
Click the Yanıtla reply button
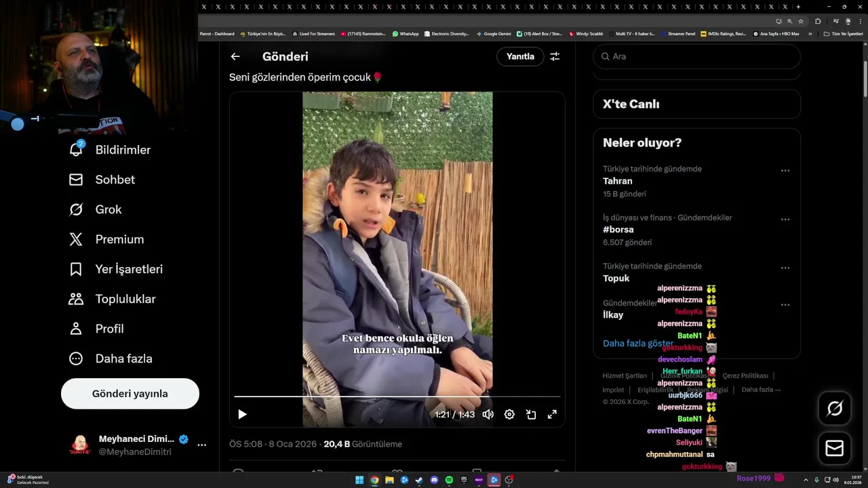(520, 57)
